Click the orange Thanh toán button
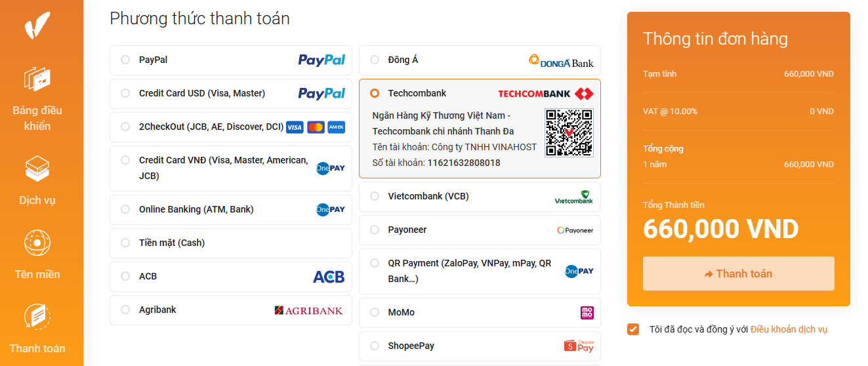This screenshot has width=868, height=366. [739, 274]
